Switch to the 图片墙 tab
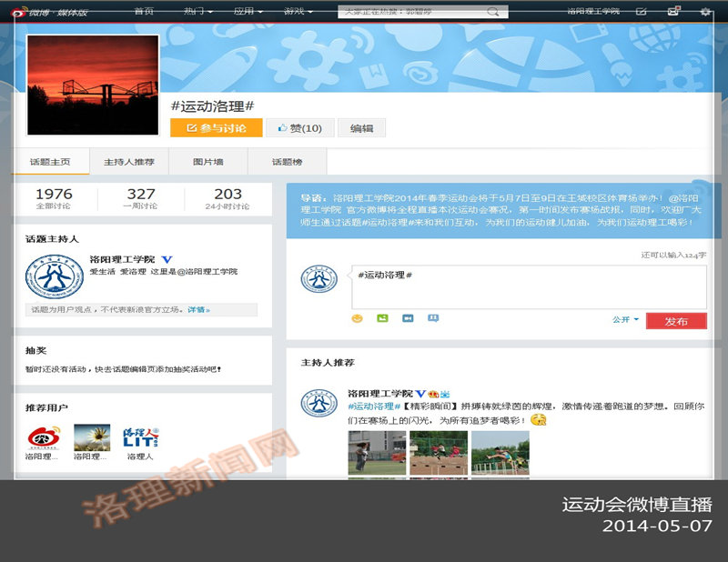The image size is (728, 562). click(x=207, y=162)
